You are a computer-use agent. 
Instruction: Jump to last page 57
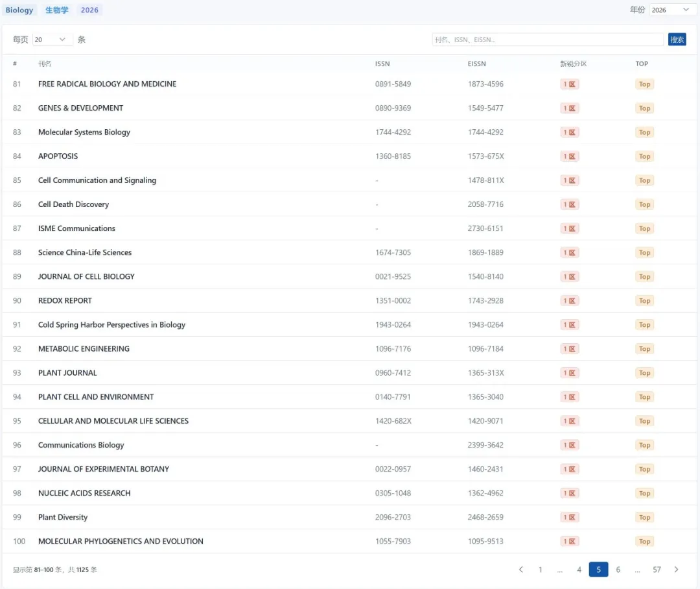tap(657, 570)
